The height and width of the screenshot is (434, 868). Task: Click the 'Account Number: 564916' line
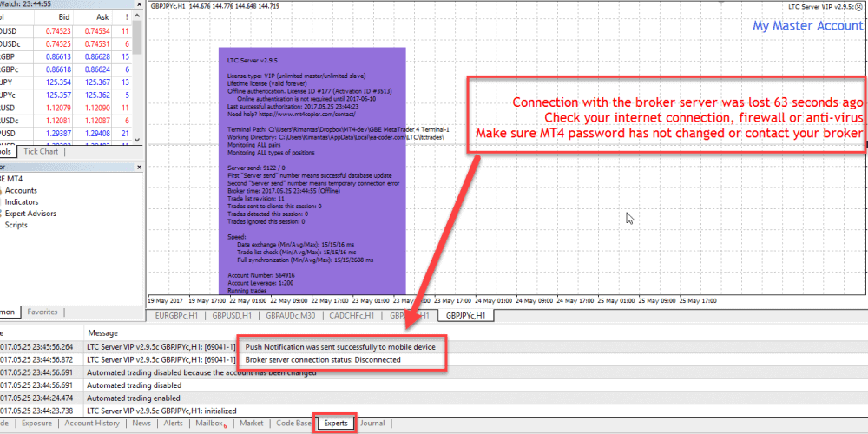260,274
